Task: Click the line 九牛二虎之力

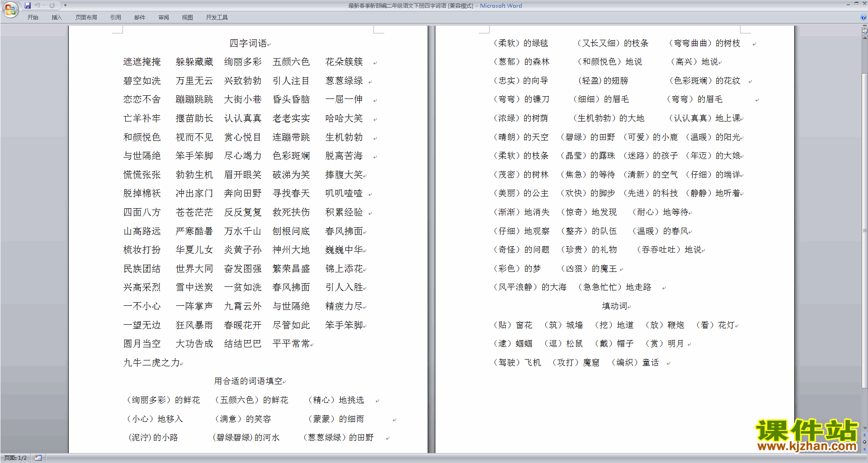Action: pos(151,363)
